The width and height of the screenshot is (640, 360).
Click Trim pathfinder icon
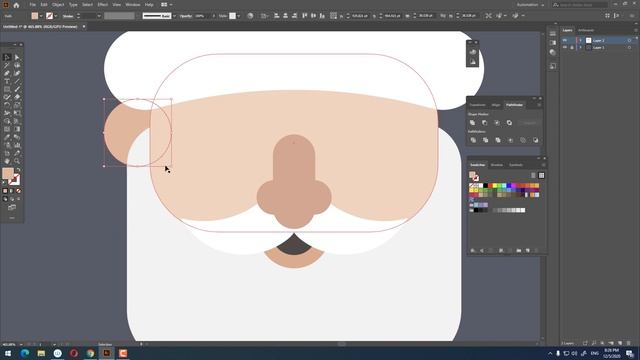tap(485, 140)
